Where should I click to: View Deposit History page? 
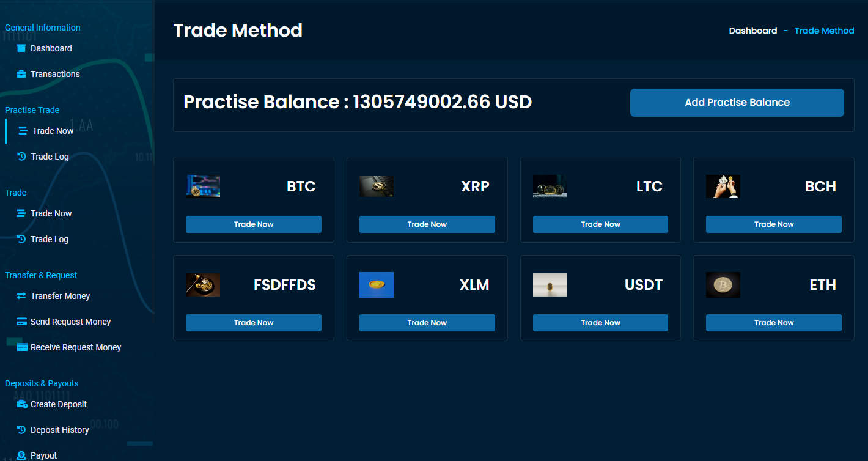(x=60, y=430)
